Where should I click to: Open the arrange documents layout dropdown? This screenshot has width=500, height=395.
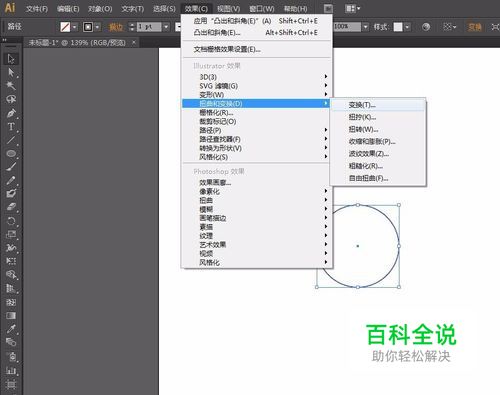coord(353,8)
